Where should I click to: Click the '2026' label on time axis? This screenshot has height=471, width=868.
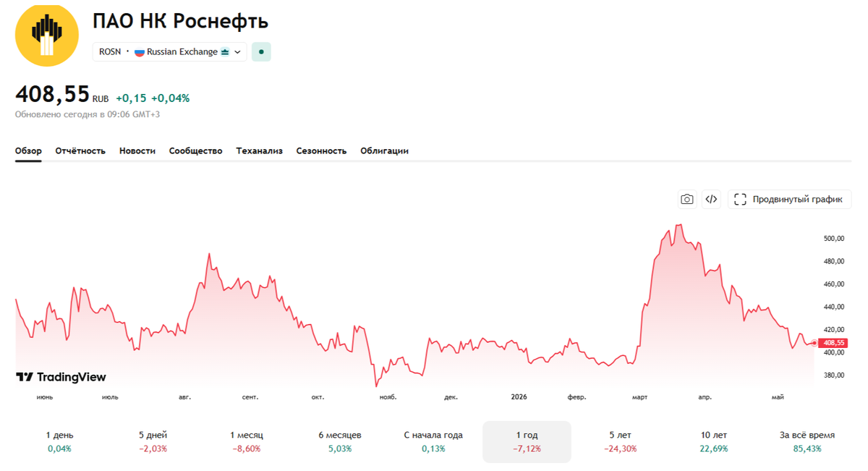(519, 396)
